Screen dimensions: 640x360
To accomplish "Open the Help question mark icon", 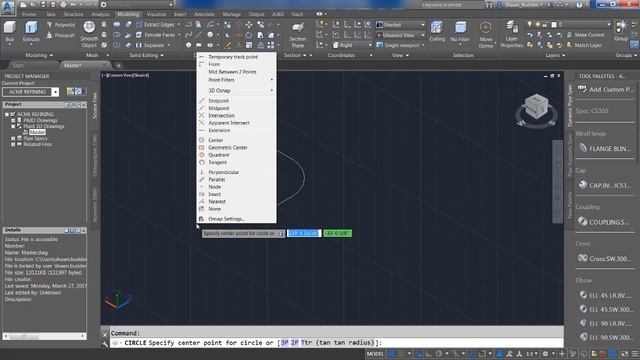I will point(579,4).
